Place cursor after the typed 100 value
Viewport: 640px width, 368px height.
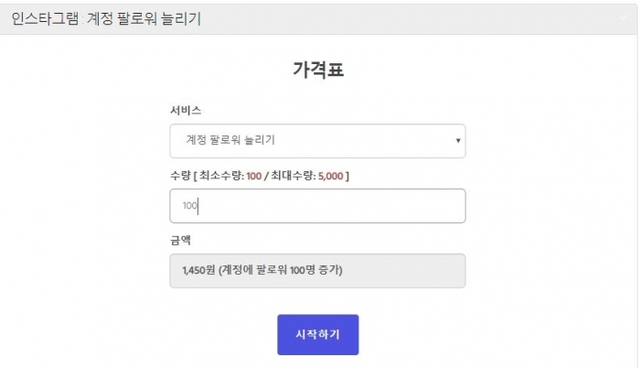point(198,206)
